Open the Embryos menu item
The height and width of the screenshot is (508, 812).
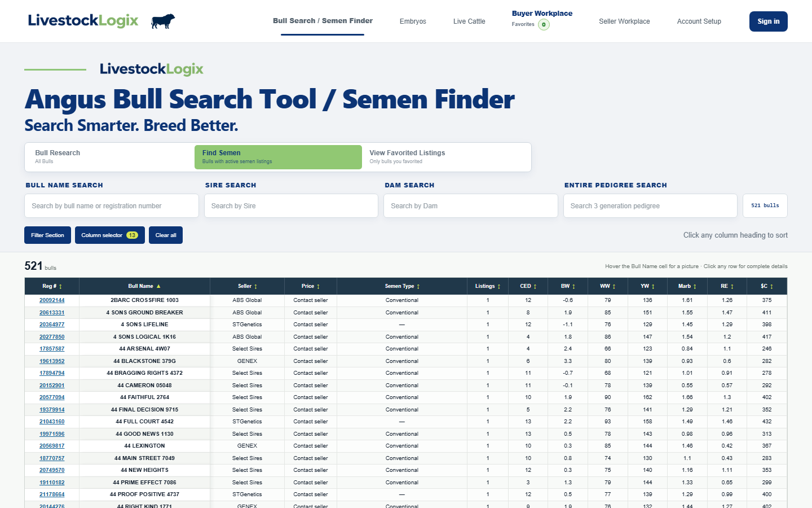coord(413,21)
